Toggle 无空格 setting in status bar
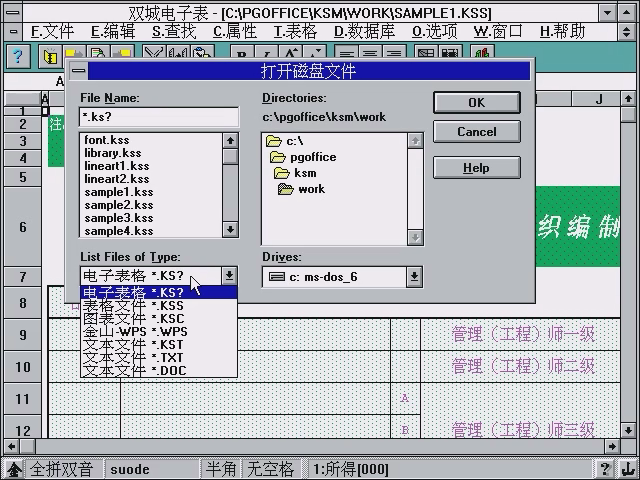The width and height of the screenshot is (640, 480). [x=271, y=469]
